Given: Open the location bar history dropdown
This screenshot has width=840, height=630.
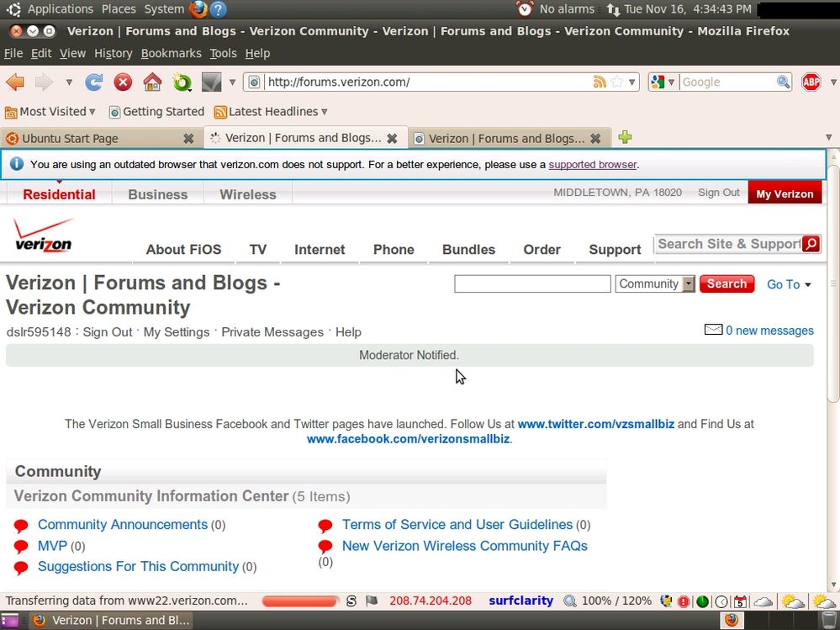Looking at the screenshot, I should click(x=632, y=82).
